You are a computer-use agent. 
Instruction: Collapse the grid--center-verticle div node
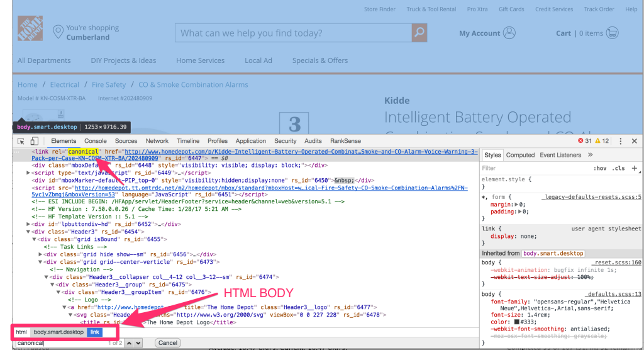coord(40,262)
